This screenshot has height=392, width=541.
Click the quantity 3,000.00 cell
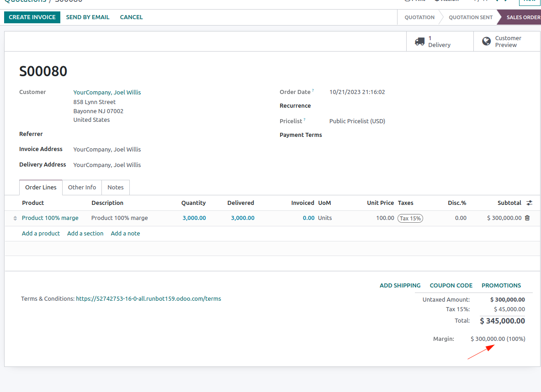[x=194, y=218]
